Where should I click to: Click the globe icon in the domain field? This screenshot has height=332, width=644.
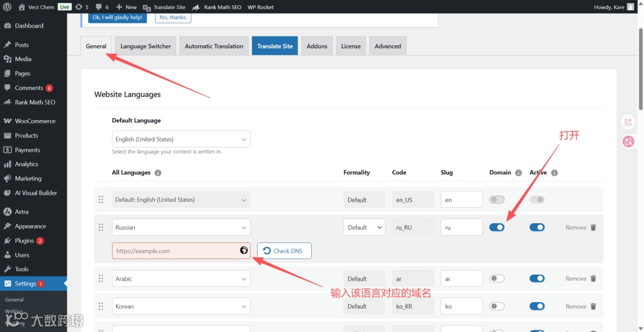[x=244, y=250]
